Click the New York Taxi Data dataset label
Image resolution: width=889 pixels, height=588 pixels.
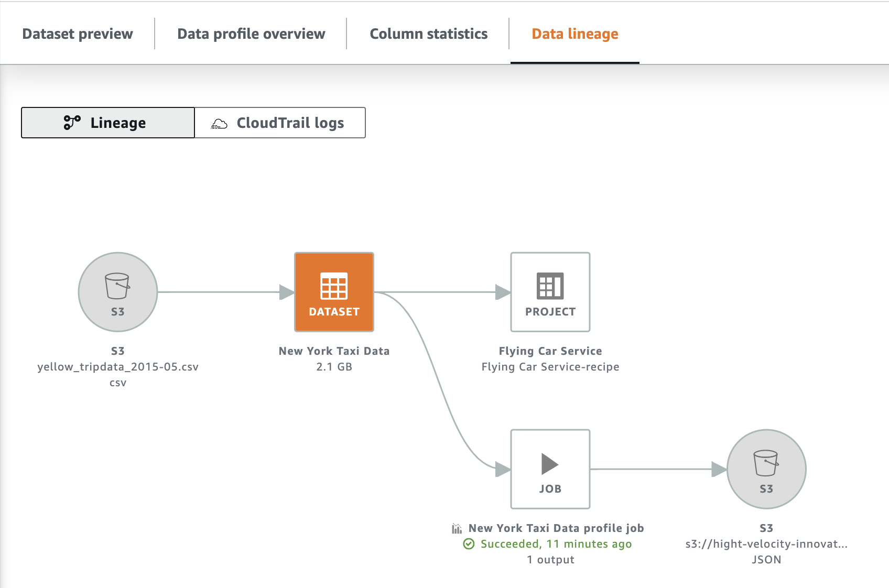click(334, 351)
